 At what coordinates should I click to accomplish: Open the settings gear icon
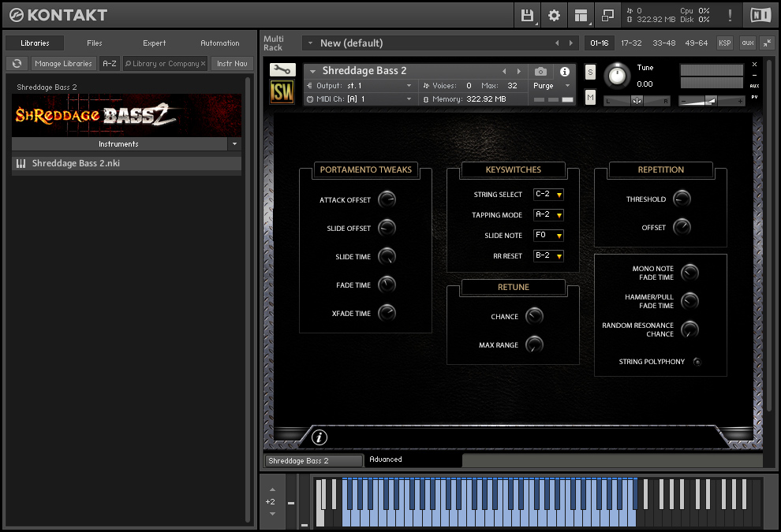[x=554, y=15]
